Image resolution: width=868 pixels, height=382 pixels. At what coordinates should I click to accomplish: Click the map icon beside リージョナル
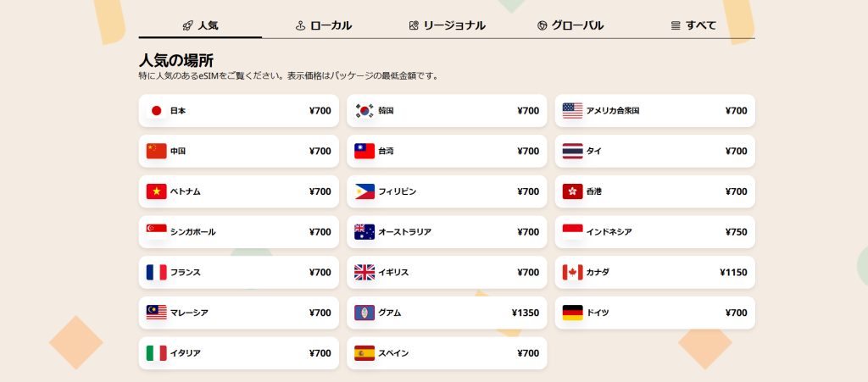[414, 25]
